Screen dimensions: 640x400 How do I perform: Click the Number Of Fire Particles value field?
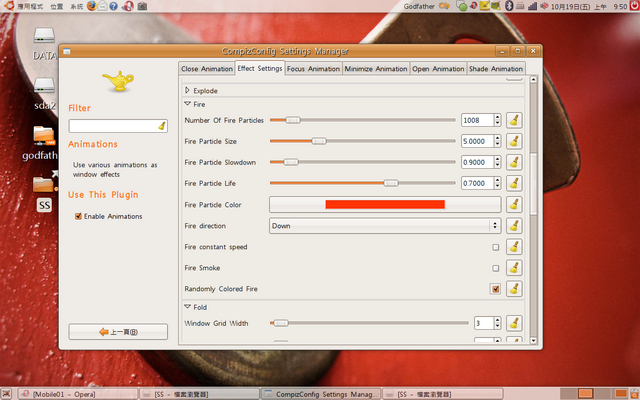coord(478,120)
